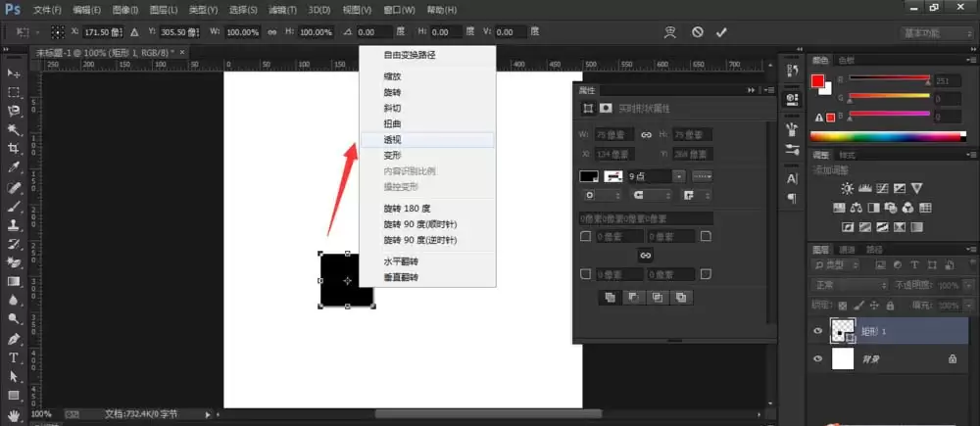The height and width of the screenshot is (426, 980).
Task: Select the Crop tool
Action: pyautogui.click(x=13, y=149)
